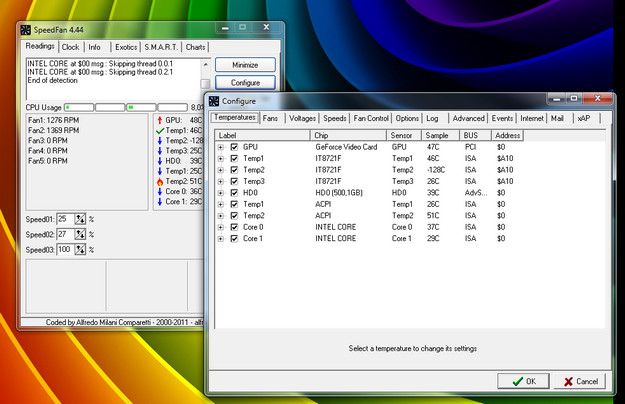Click the Speed01 spinner arrows

[x=80, y=219]
